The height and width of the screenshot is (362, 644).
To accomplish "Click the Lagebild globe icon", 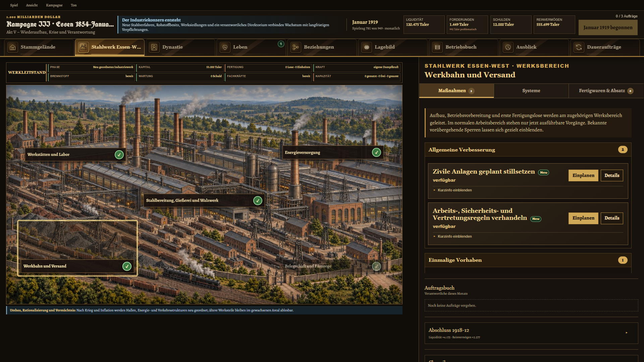I will pos(367,47).
